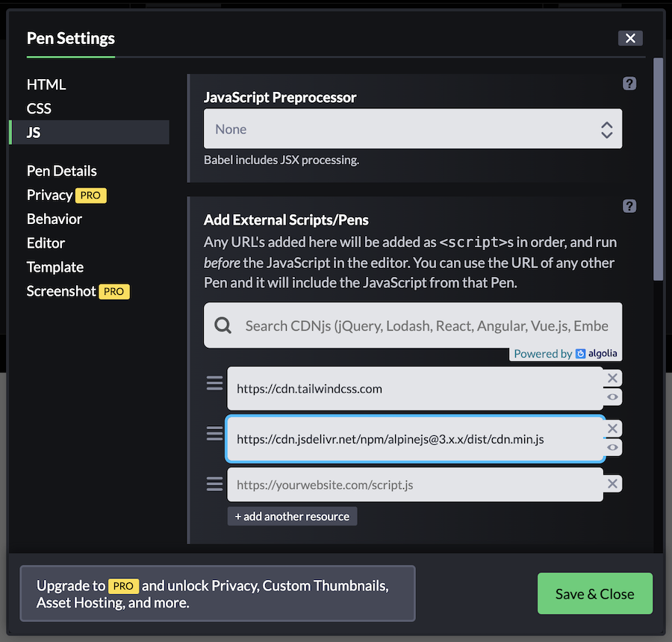Clear the empty script row with its X
This screenshot has width=672, height=642.
click(x=612, y=484)
